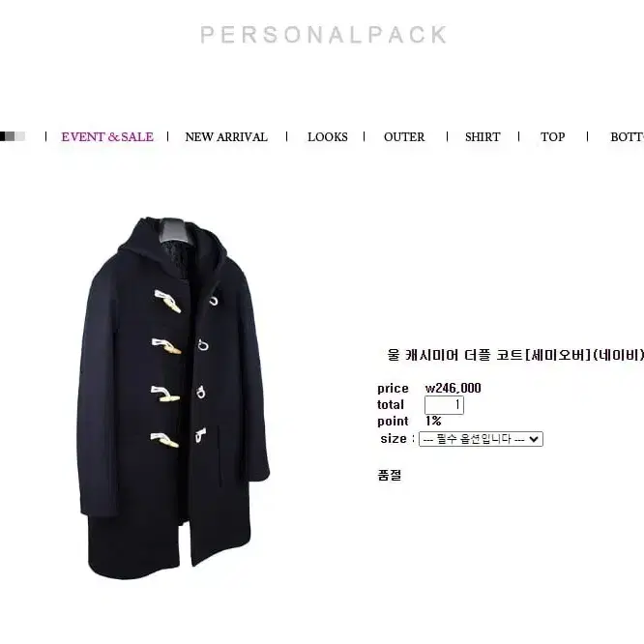Open the partially visible BOTT menu item

pyautogui.click(x=627, y=136)
